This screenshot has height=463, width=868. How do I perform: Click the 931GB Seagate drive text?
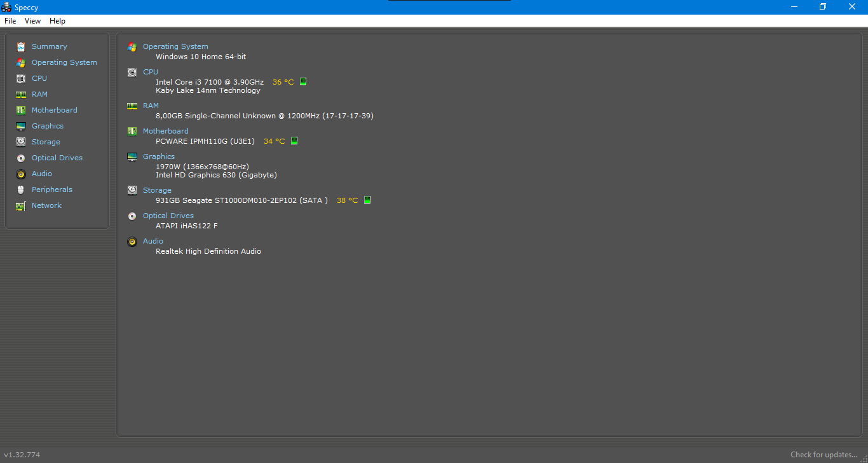click(241, 200)
